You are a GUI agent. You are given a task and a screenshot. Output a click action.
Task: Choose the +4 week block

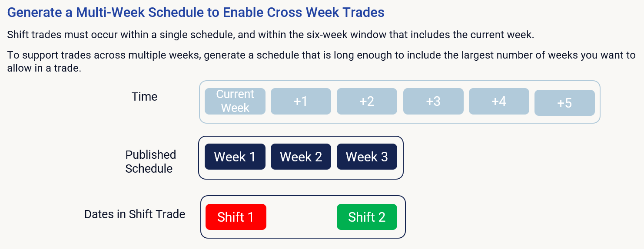(x=499, y=102)
